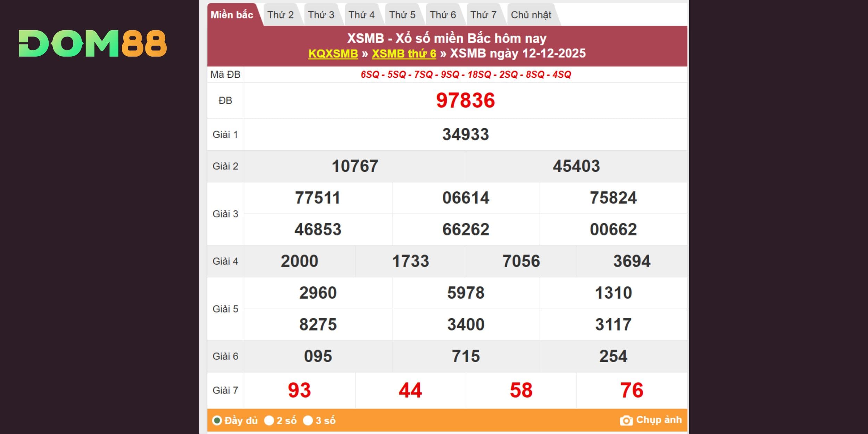Open the Thứ 3 tab
The width and height of the screenshot is (868, 434).
click(x=321, y=15)
